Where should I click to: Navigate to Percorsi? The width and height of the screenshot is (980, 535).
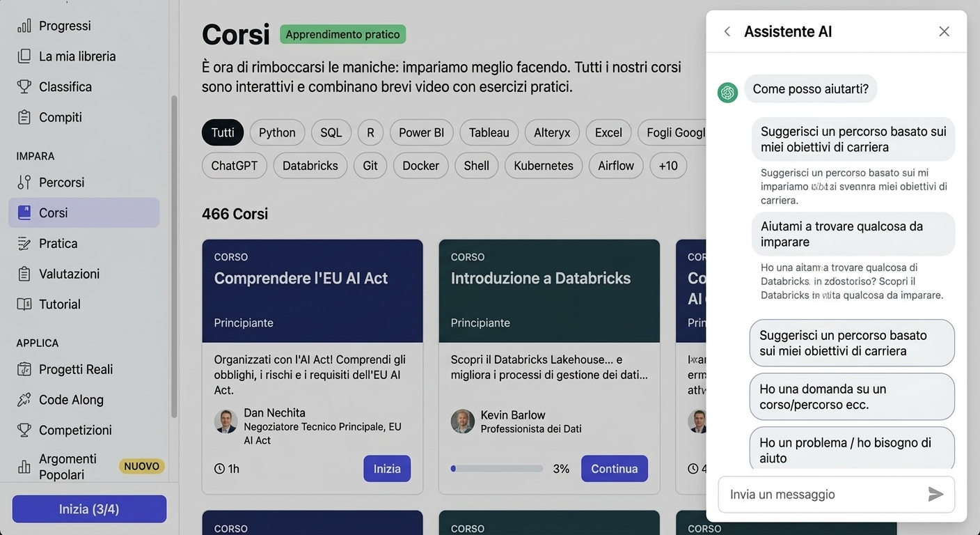pos(61,183)
